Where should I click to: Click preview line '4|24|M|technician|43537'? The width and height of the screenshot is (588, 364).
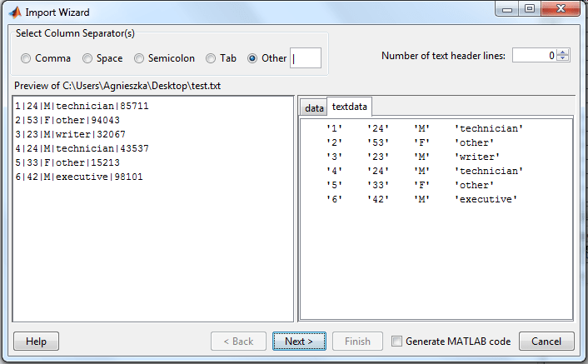[82, 148]
